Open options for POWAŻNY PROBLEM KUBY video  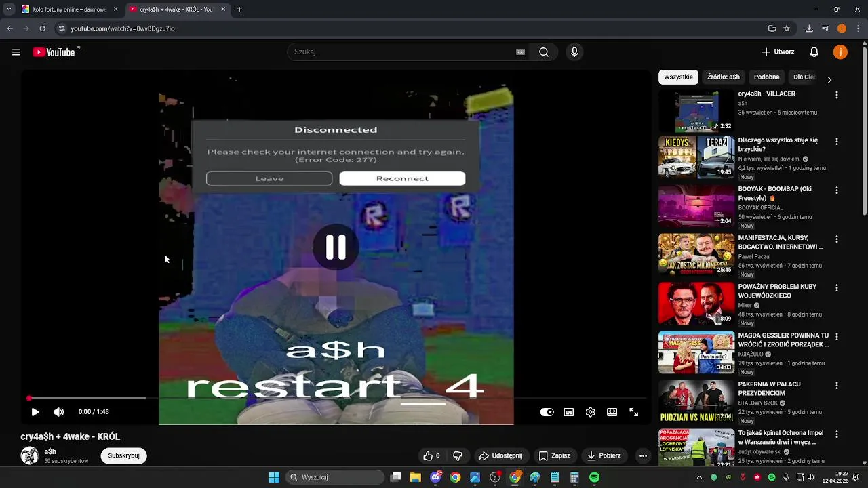836,288
